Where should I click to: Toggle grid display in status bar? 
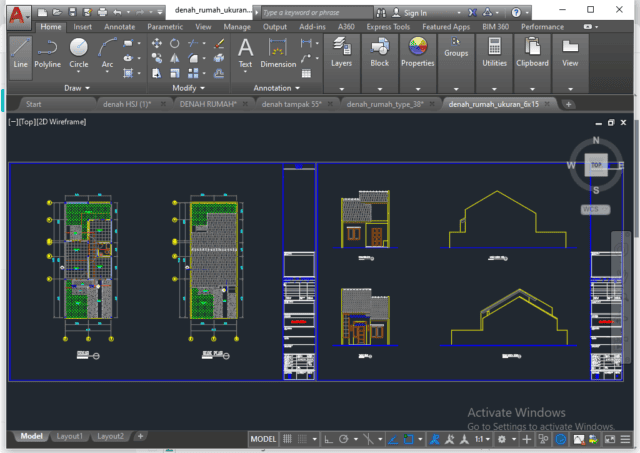click(289, 439)
